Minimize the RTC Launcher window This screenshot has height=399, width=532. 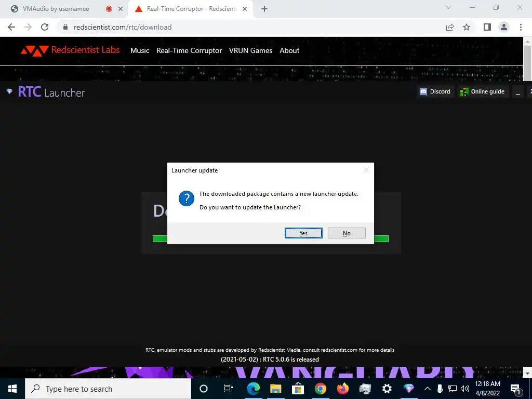coord(518,91)
